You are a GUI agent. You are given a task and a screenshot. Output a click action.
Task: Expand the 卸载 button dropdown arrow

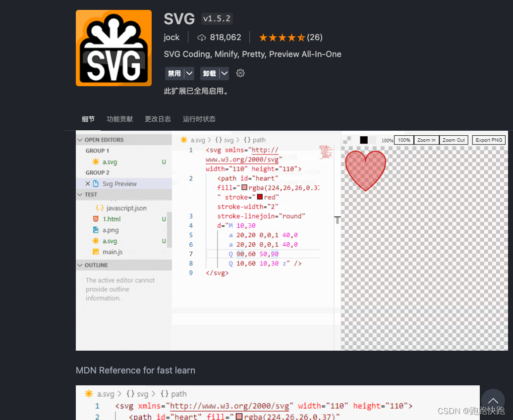(224, 73)
